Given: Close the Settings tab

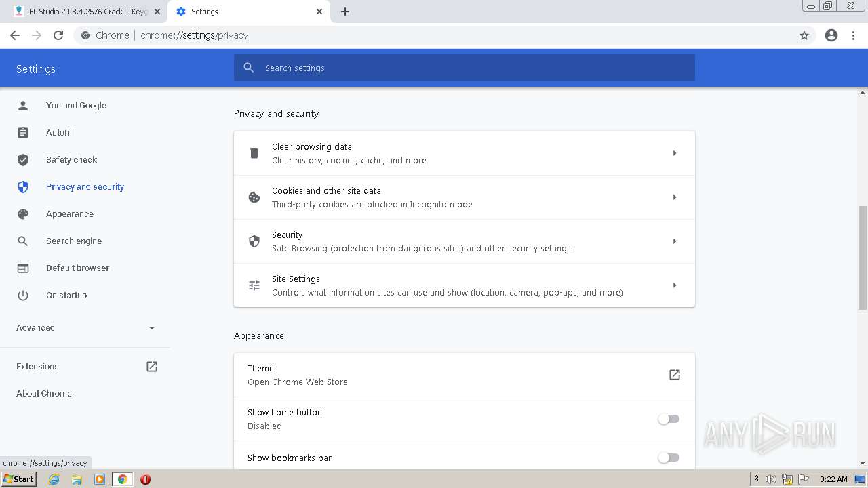Looking at the screenshot, I should click(319, 12).
